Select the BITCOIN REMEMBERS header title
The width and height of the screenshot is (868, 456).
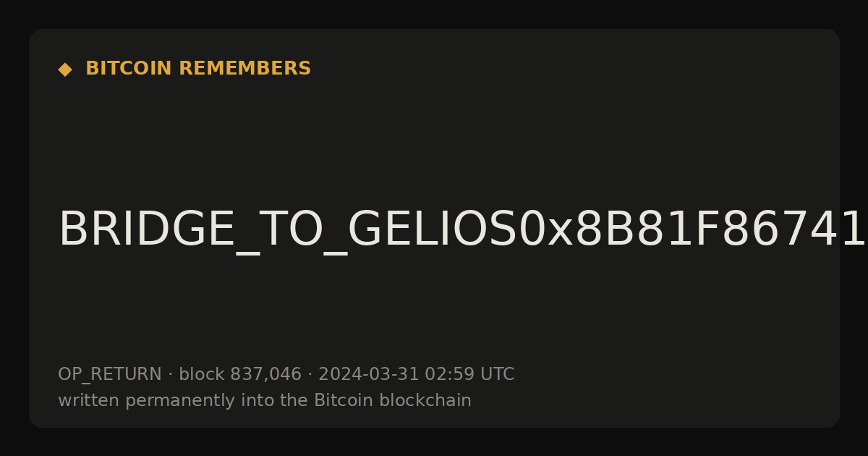(198, 69)
